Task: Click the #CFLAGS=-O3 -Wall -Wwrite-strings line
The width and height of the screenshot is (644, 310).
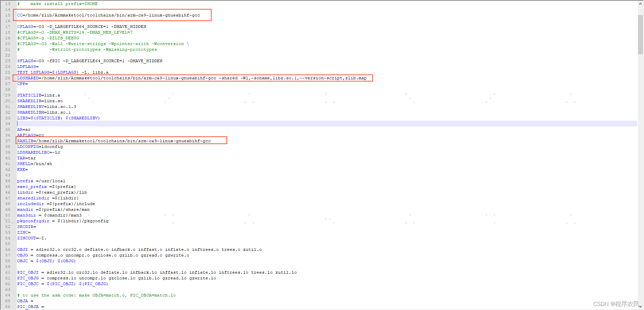Action: click(x=103, y=44)
